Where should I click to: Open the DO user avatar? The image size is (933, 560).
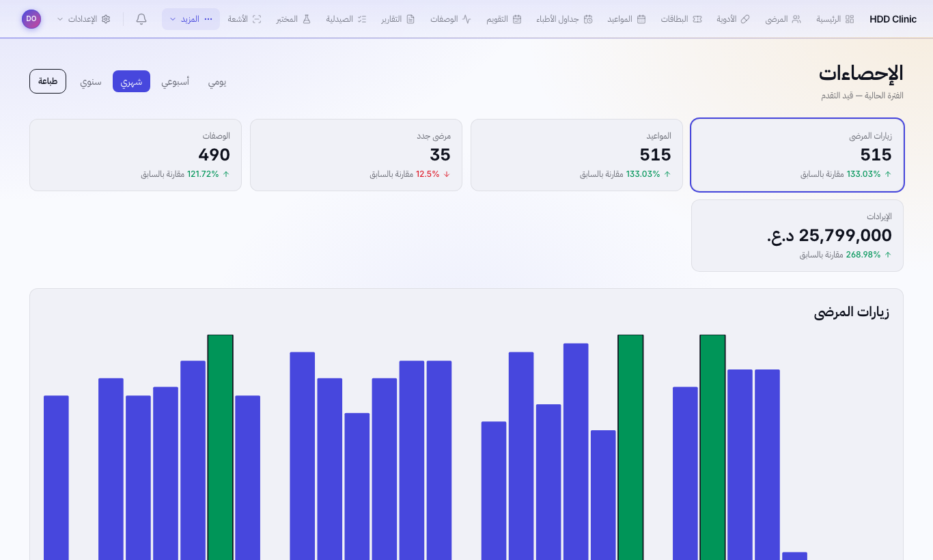tap(31, 19)
